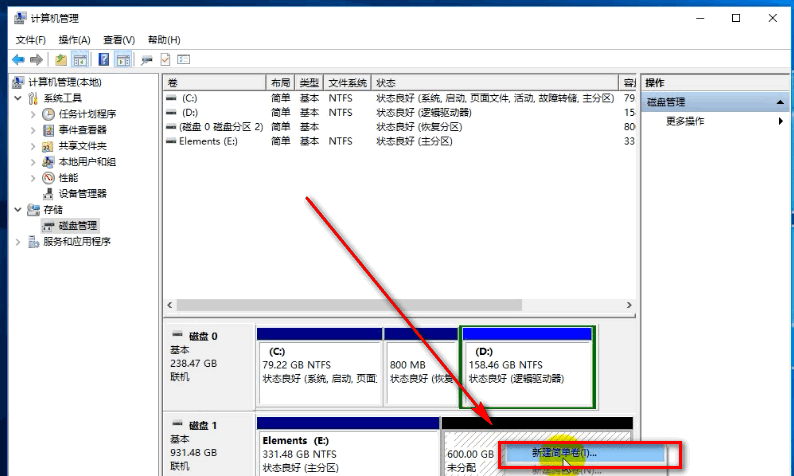Open the 操作(A) menu
Screen dimensions: 794x476
pos(74,40)
